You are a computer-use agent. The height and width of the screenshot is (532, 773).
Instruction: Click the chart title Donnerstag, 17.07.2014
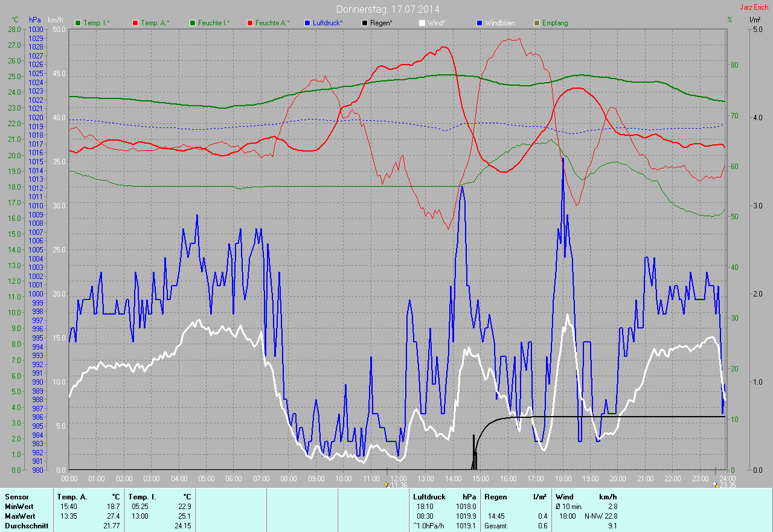pos(388,9)
